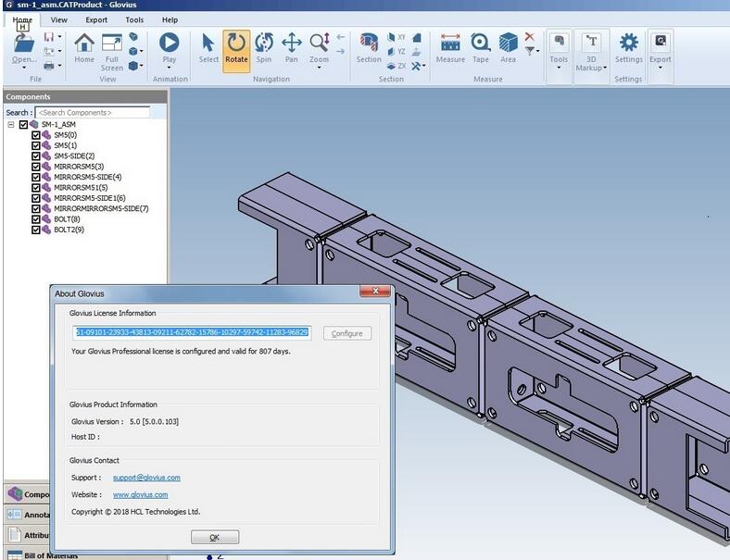730x560 pixels.
Task: Open the Home ribbon tab
Action: (22, 20)
